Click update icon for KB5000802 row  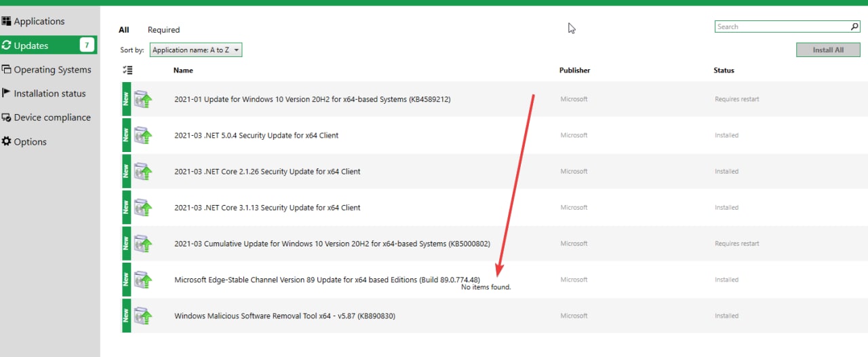(142, 243)
